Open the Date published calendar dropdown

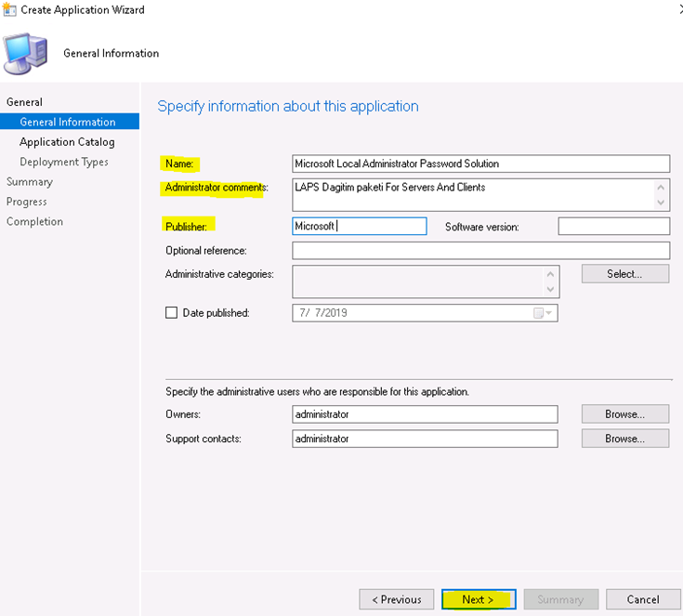coord(544,313)
